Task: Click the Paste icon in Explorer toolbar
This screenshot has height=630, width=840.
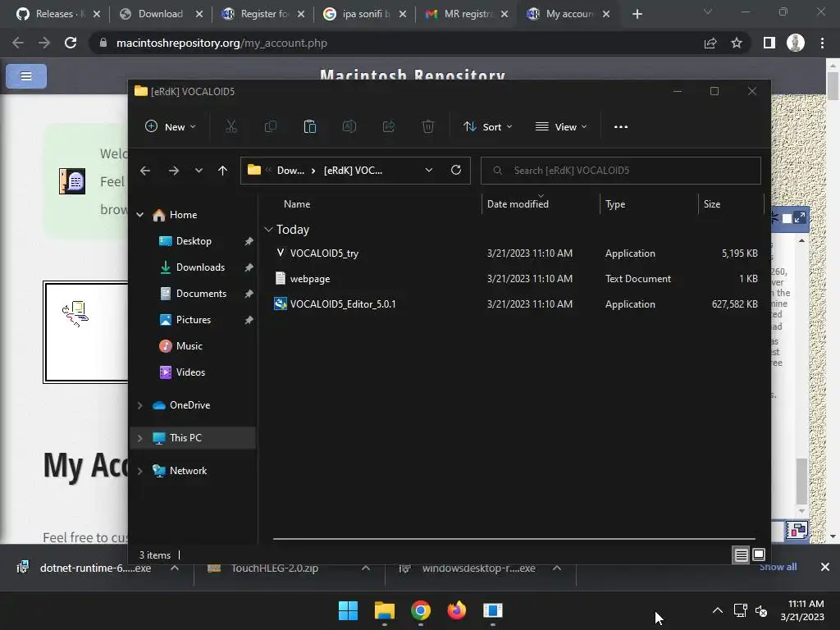Action: [309, 127]
